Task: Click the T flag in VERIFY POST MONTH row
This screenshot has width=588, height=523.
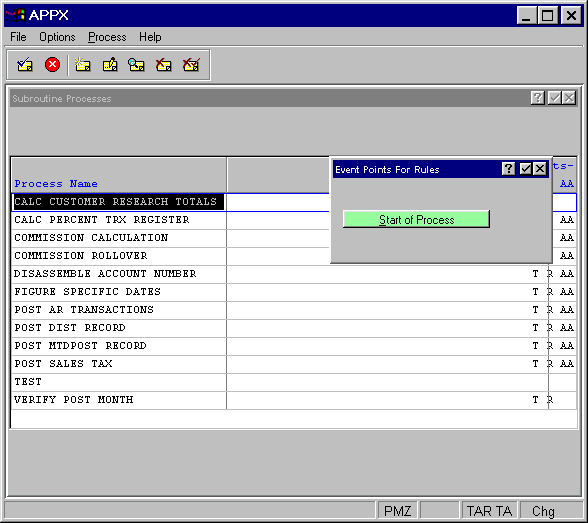Action: tap(536, 400)
